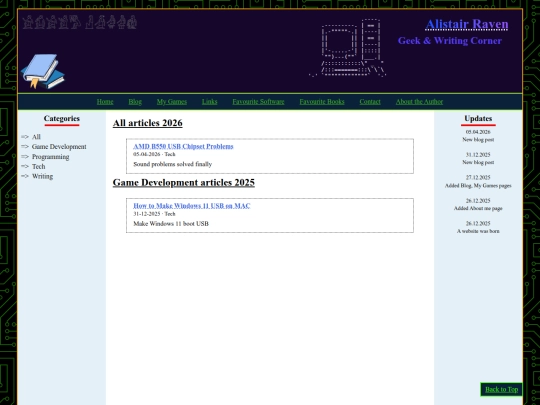Click the arrow beside Programming category
The height and width of the screenshot is (405, 540).
click(x=25, y=156)
